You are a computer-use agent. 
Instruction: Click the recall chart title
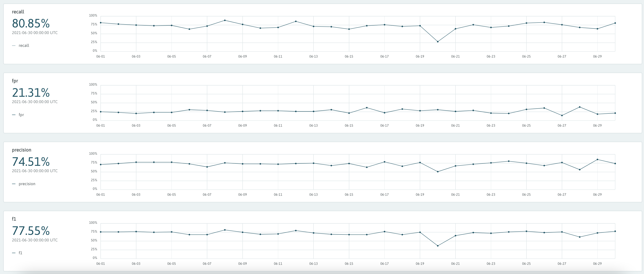(x=18, y=12)
